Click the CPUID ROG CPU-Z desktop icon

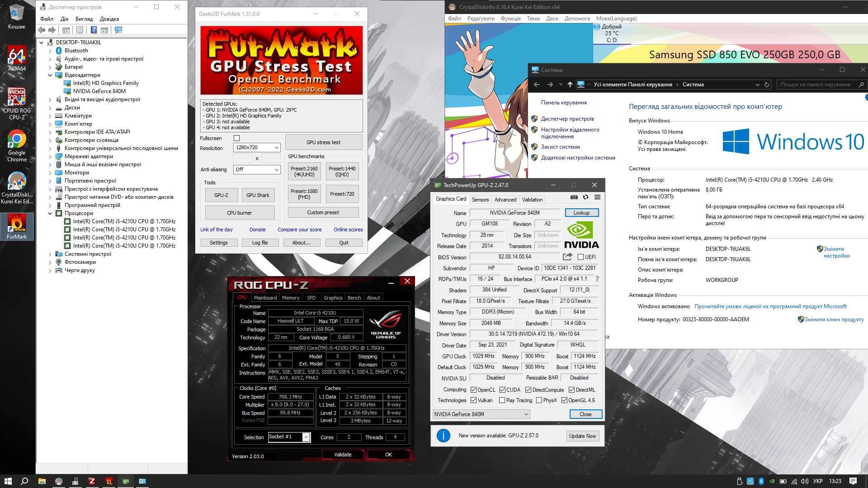(17, 103)
